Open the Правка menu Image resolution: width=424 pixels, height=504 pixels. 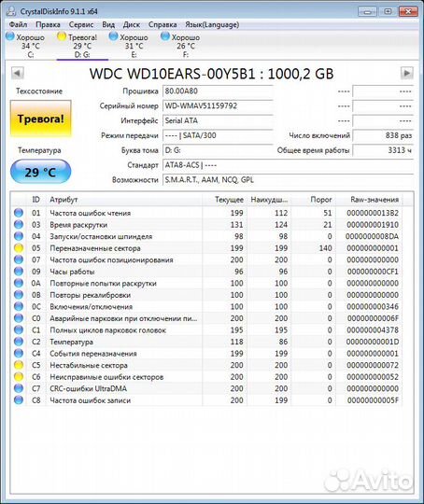pyautogui.click(x=48, y=25)
